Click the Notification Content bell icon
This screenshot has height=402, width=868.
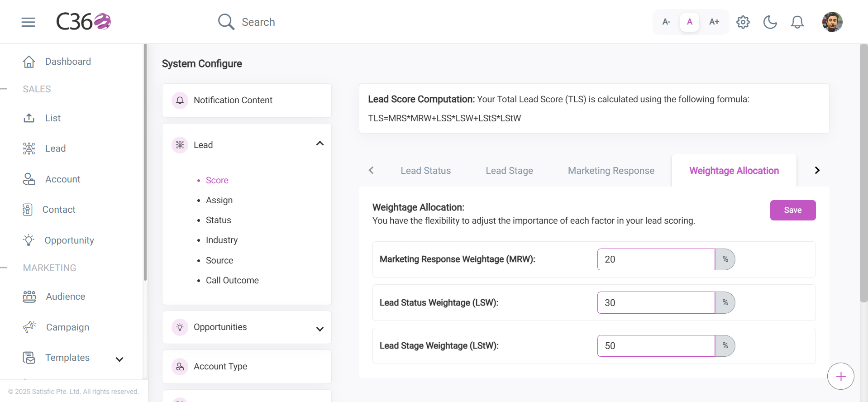point(180,100)
